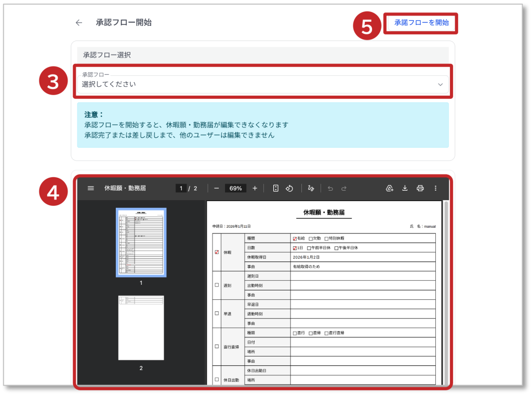
Task: Zoom in the PDF with plus icon
Action: pos(255,188)
